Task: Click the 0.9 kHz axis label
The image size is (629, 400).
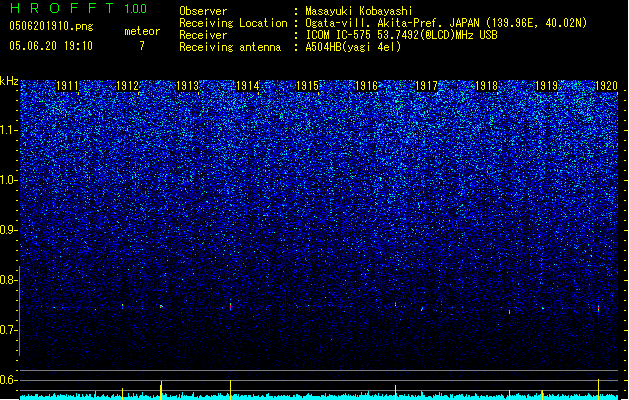Action: (x=9, y=230)
